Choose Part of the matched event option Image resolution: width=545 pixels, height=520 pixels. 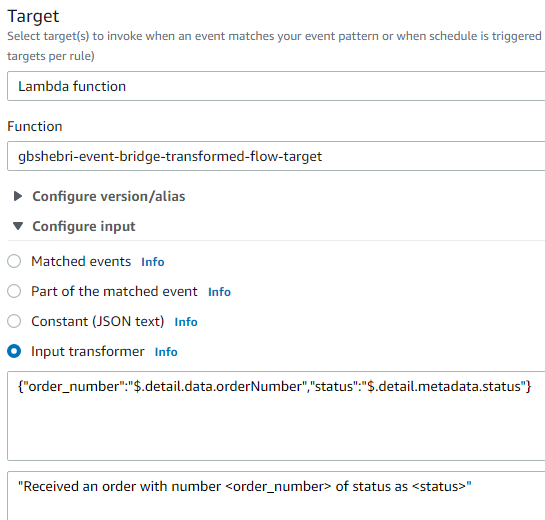14,291
